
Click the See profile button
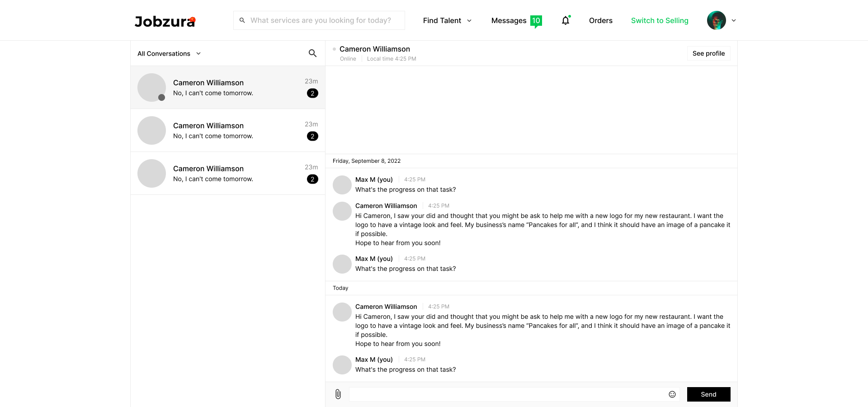[708, 53]
